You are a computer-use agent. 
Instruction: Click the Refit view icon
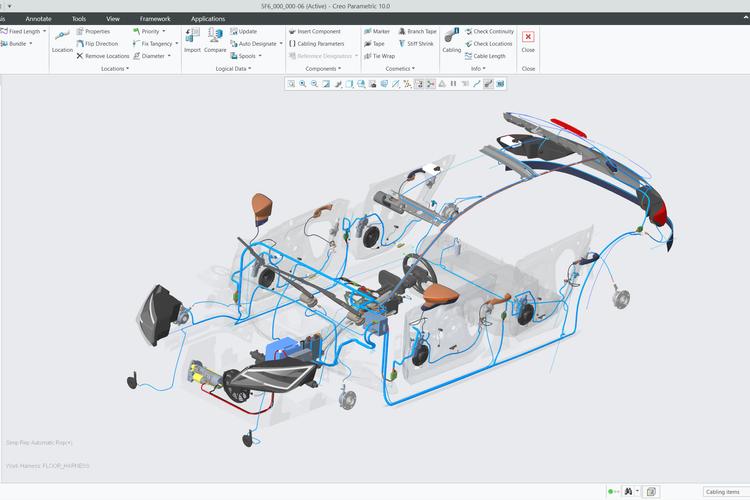(291, 84)
